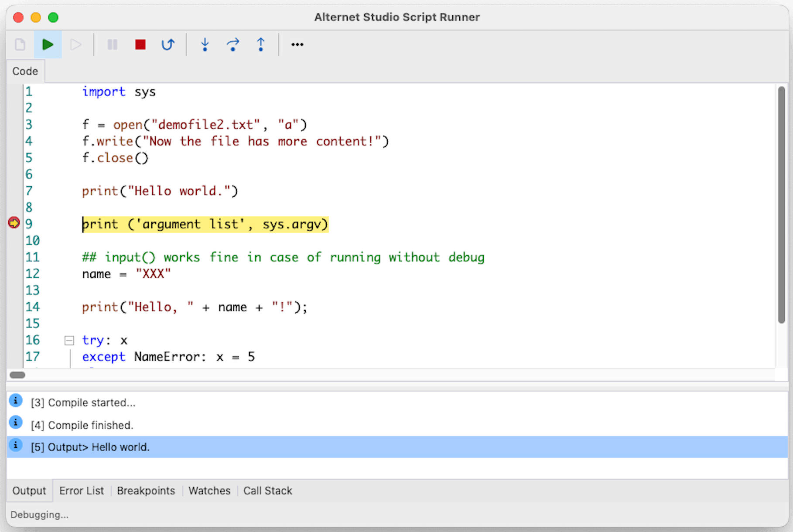Select the '[4] Compile finished.' output row
This screenshot has width=793, height=532.
coord(397,425)
